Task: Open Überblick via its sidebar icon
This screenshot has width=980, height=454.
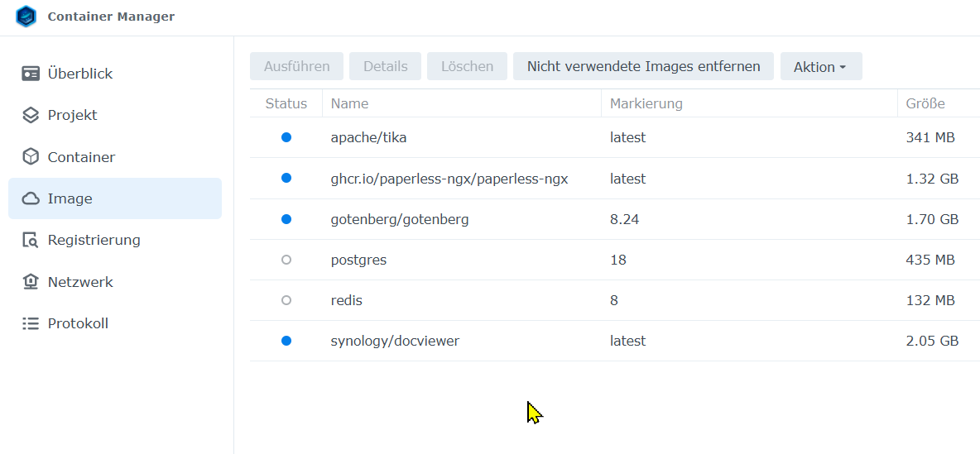Action: 31,74
